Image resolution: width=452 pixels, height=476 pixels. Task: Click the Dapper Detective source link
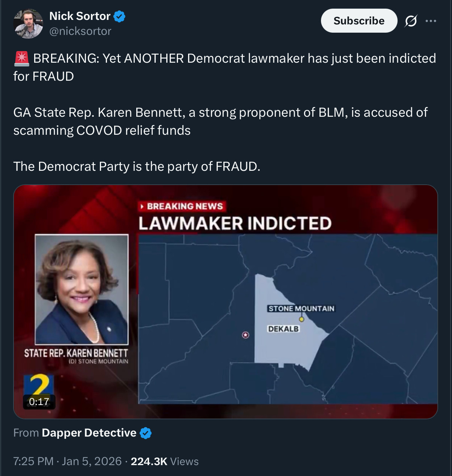[x=89, y=433]
